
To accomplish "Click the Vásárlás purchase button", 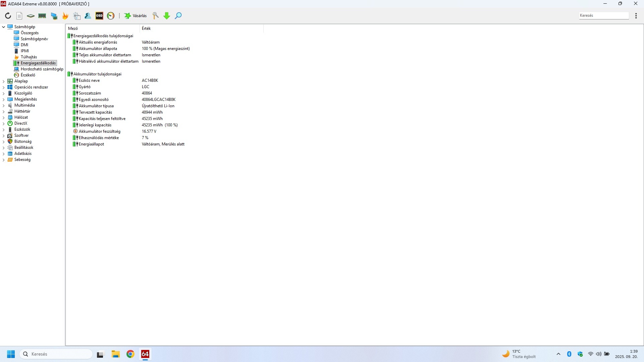I will [x=136, y=16].
